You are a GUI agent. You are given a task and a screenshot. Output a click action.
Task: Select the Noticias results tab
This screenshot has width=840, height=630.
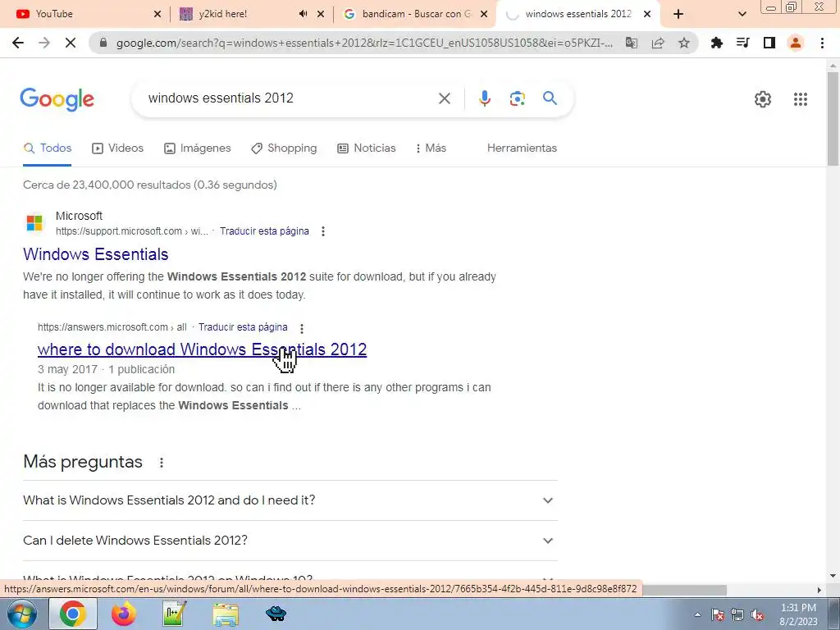[x=367, y=148]
